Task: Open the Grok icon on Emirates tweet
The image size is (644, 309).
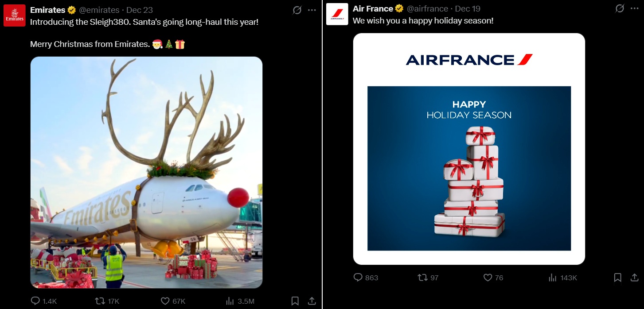Action: 297,10
